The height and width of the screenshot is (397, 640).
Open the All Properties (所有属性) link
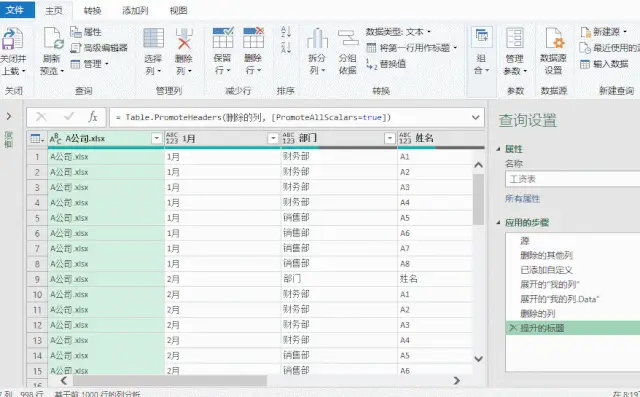point(522,199)
